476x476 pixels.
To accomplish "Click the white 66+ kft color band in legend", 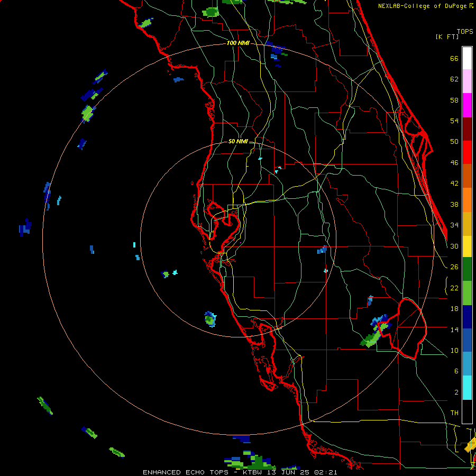I will 467,58.
